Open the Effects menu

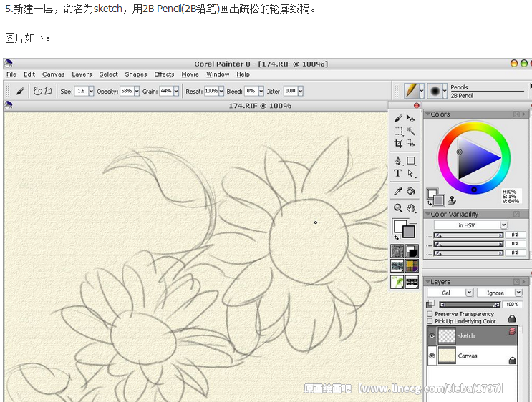[164, 74]
